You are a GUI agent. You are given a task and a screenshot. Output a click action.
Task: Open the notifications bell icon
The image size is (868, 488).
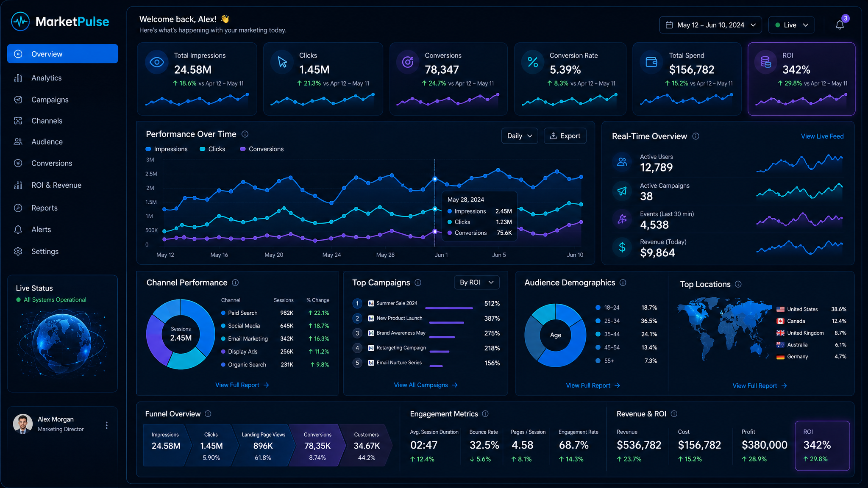click(840, 25)
